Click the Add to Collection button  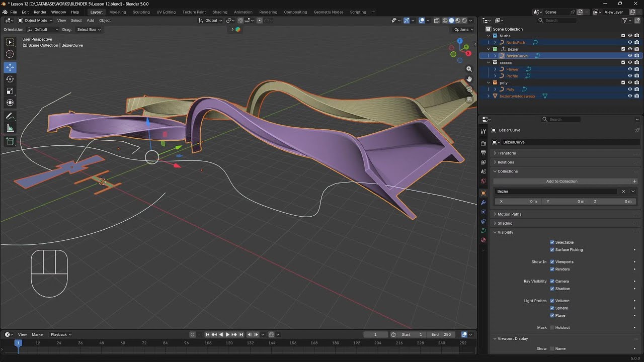pos(562,182)
